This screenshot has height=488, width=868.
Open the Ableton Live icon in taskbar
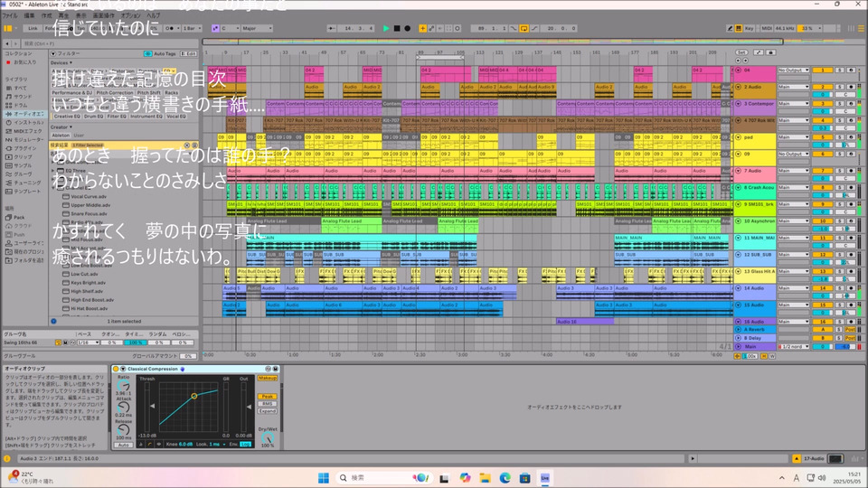[x=545, y=477]
